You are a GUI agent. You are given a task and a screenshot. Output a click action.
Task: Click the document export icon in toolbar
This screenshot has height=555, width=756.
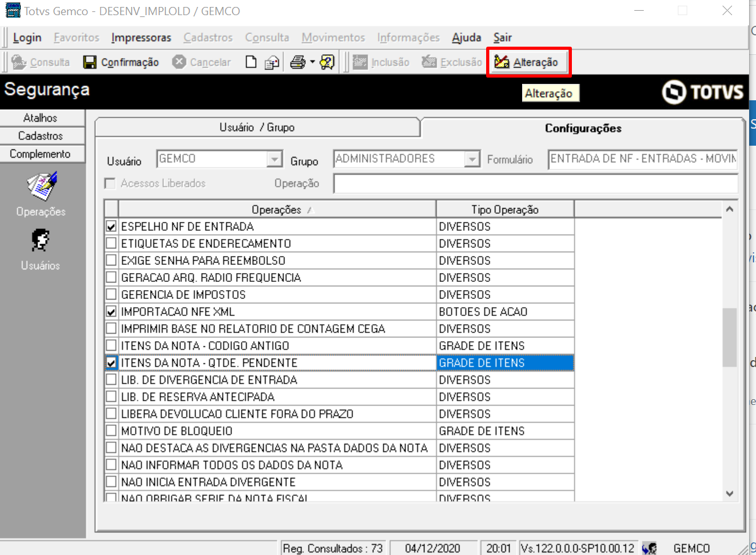coord(272,62)
